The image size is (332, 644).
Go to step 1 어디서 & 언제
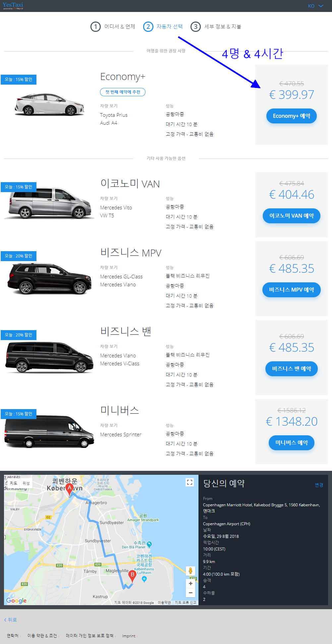click(x=113, y=27)
